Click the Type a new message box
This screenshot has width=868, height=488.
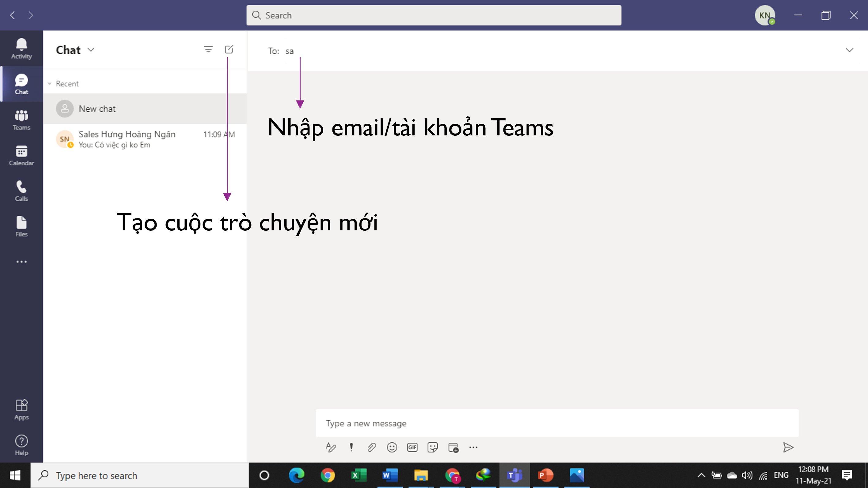(x=556, y=423)
